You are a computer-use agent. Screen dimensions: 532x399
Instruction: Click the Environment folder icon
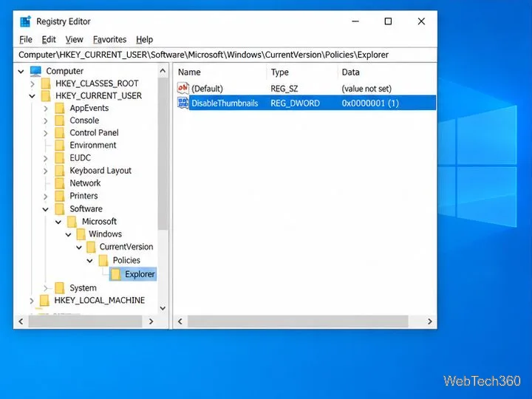click(60, 146)
